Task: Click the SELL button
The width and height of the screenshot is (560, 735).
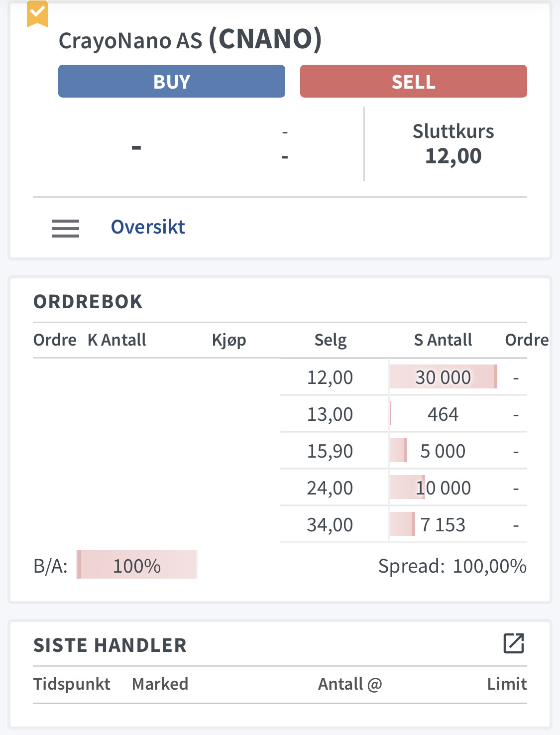Action: click(x=413, y=81)
